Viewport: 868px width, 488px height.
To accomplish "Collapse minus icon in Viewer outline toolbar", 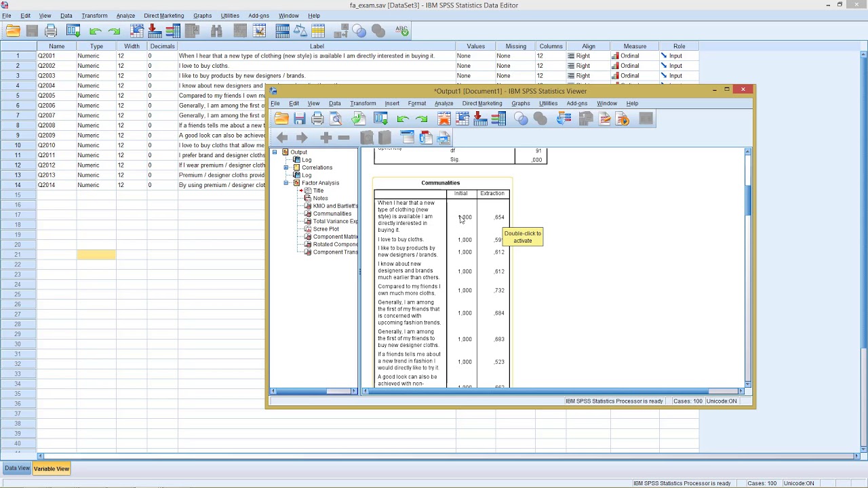I will pos(344,138).
